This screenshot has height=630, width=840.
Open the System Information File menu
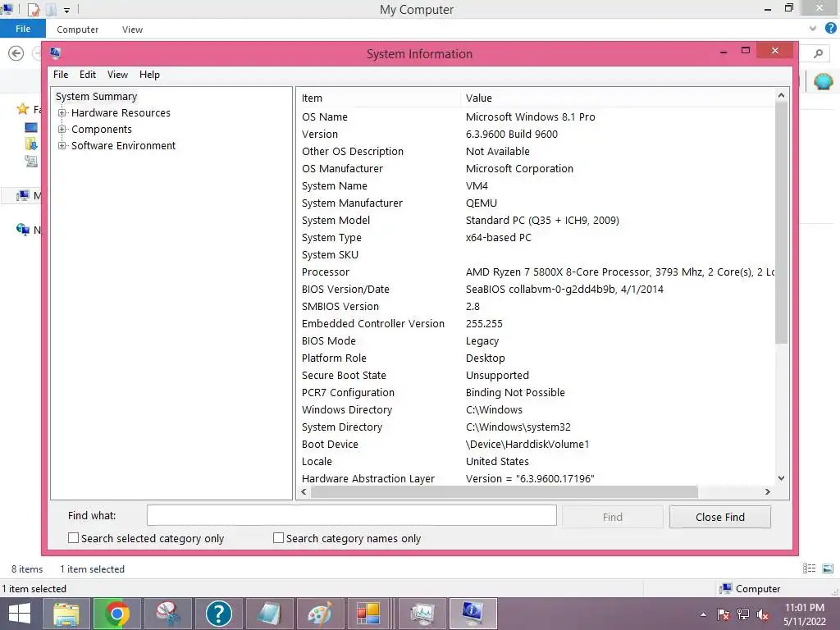tap(61, 75)
